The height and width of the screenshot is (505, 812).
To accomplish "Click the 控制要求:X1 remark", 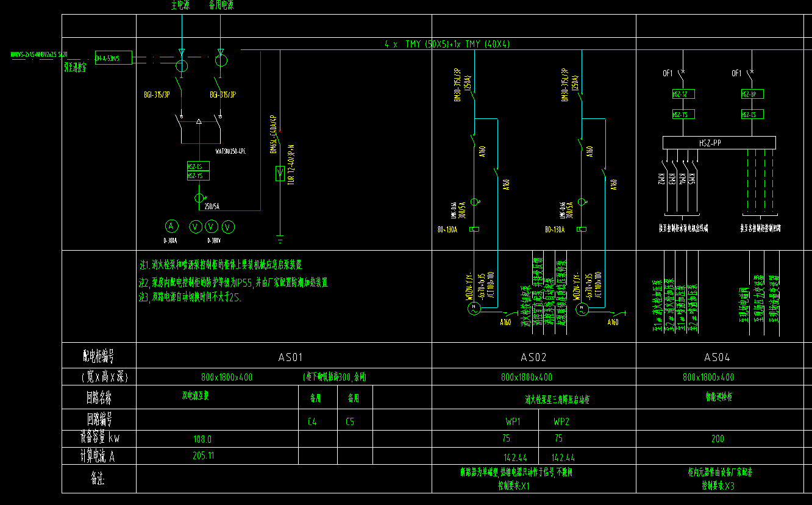I will (514, 487).
